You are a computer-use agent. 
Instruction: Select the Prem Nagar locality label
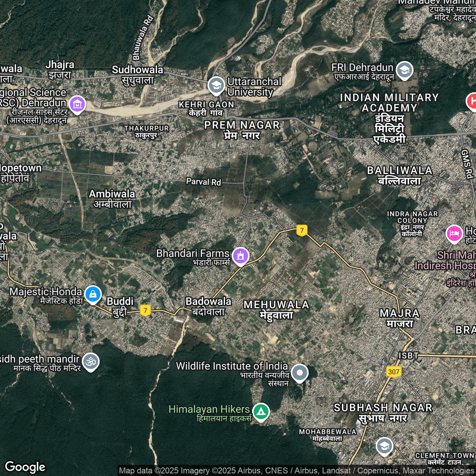click(242, 130)
